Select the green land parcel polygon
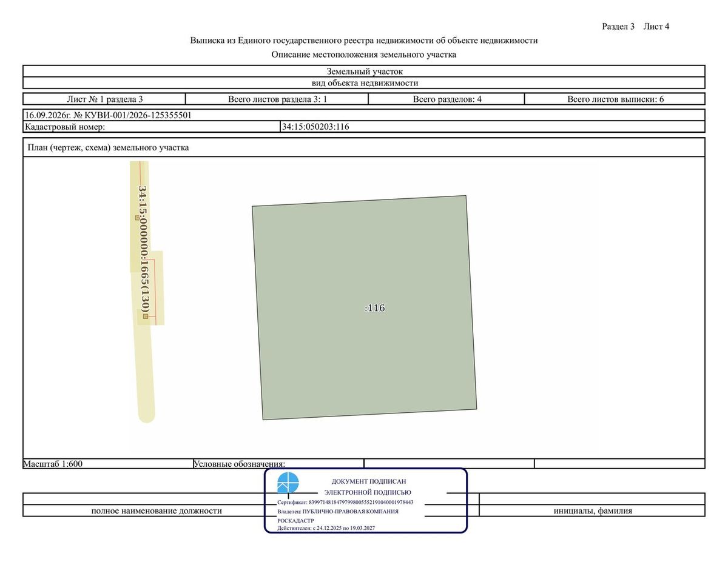 point(365,307)
